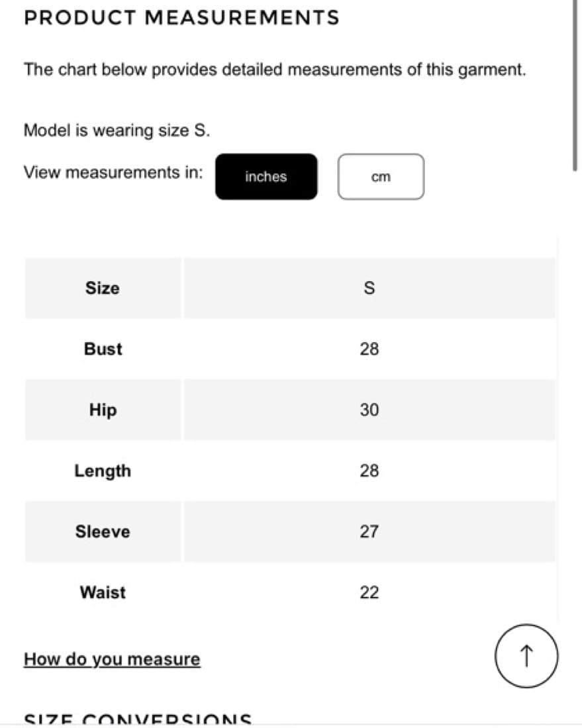Image resolution: width=582 pixels, height=728 pixels.
Task: Select the Sleeve row label
Action: pos(103,531)
